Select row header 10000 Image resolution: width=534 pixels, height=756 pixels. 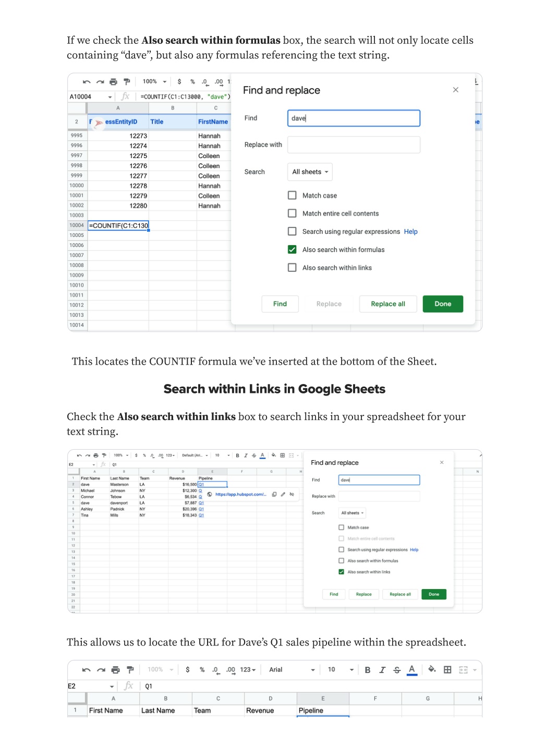pos(77,186)
